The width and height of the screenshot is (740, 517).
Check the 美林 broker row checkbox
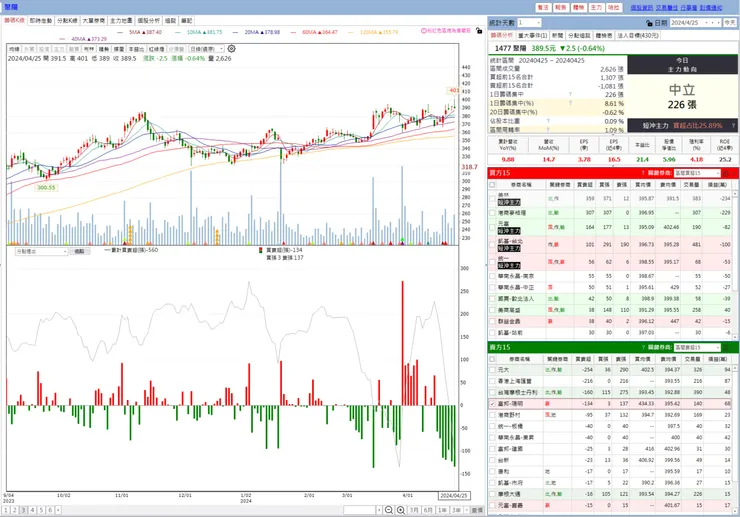492,199
